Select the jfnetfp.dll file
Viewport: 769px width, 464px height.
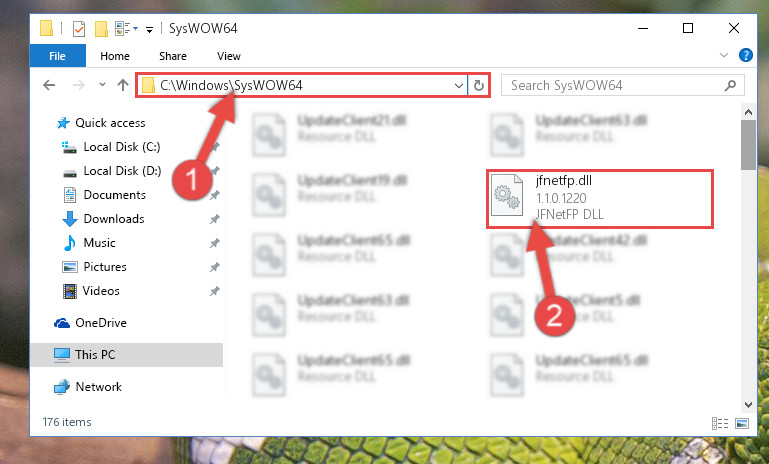[x=599, y=198]
